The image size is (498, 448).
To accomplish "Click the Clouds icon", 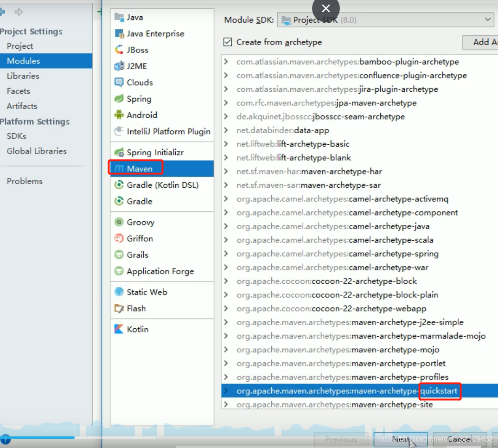I will (119, 82).
